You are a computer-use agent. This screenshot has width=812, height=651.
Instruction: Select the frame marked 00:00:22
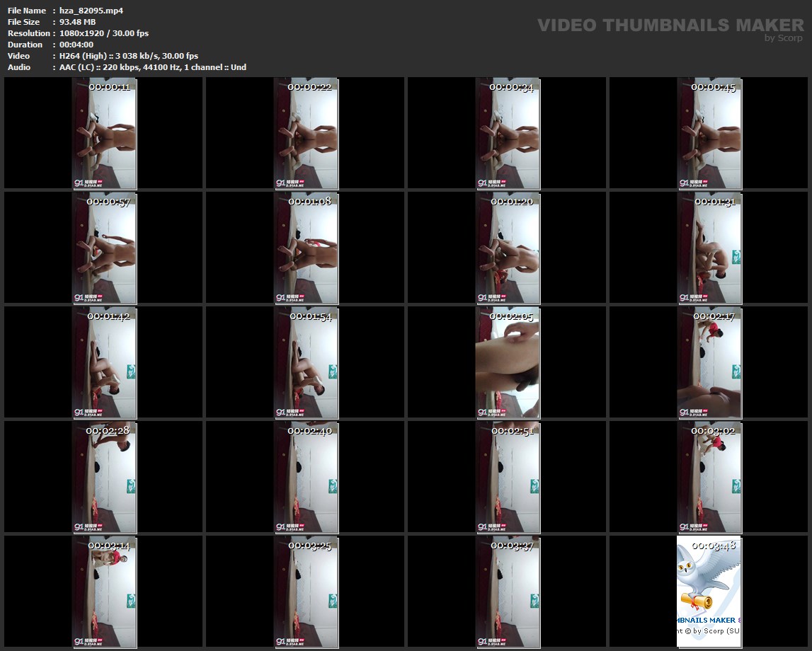pos(306,134)
